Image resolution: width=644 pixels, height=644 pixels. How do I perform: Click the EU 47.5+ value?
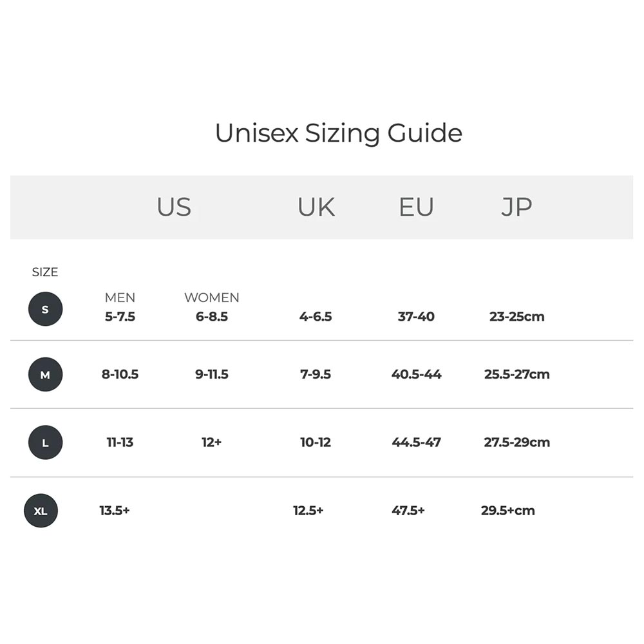[408, 511]
